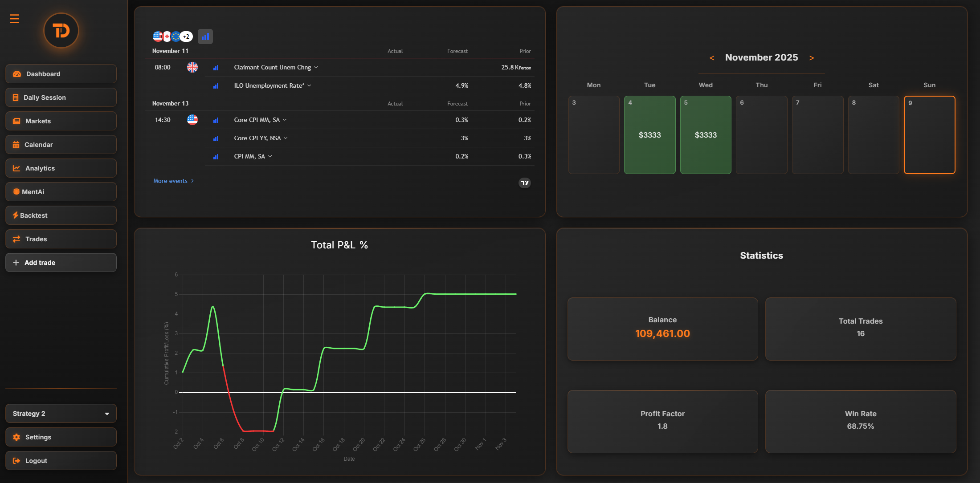
Task: Click the Add trade button
Action: coord(61,263)
